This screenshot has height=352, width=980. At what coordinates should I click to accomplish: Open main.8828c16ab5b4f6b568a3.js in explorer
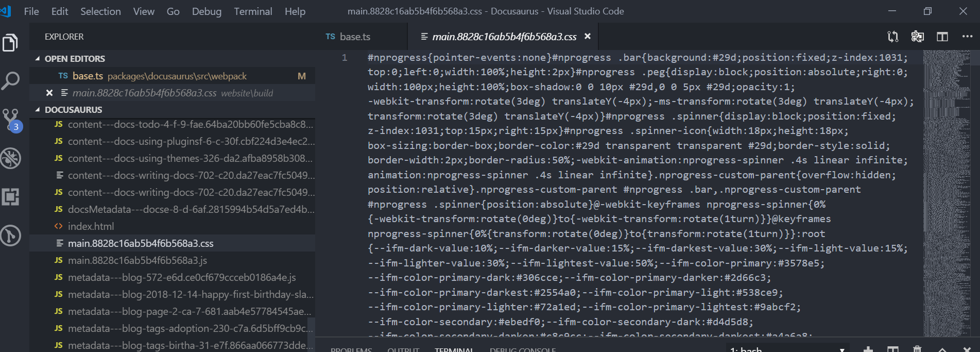(173, 260)
